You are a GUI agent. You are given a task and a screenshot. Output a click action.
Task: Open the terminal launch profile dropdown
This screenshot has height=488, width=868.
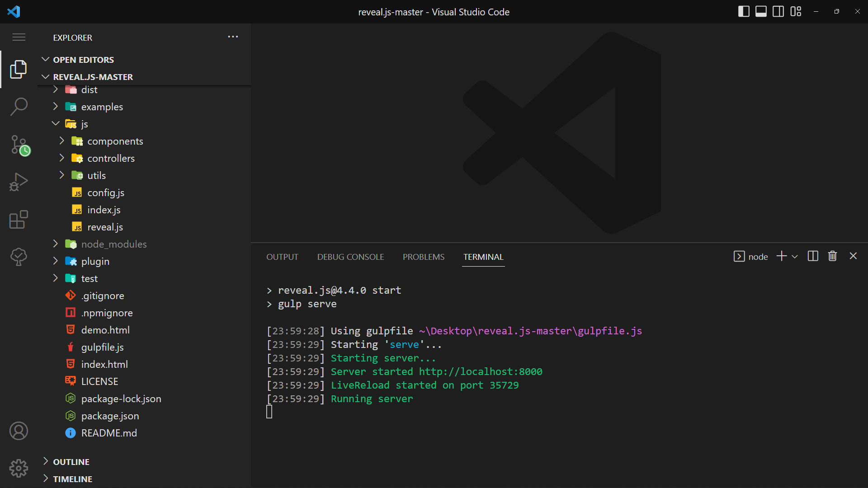[795, 257]
